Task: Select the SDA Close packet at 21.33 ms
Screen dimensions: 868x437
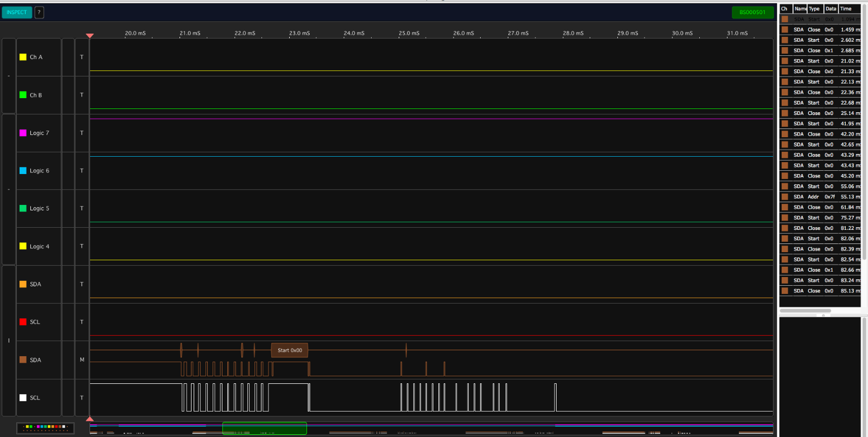Action: coord(820,72)
